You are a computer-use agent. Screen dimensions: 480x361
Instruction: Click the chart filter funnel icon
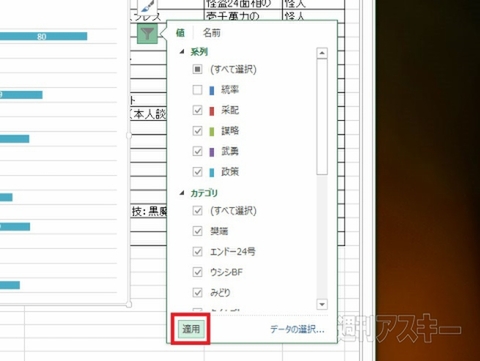click(147, 33)
